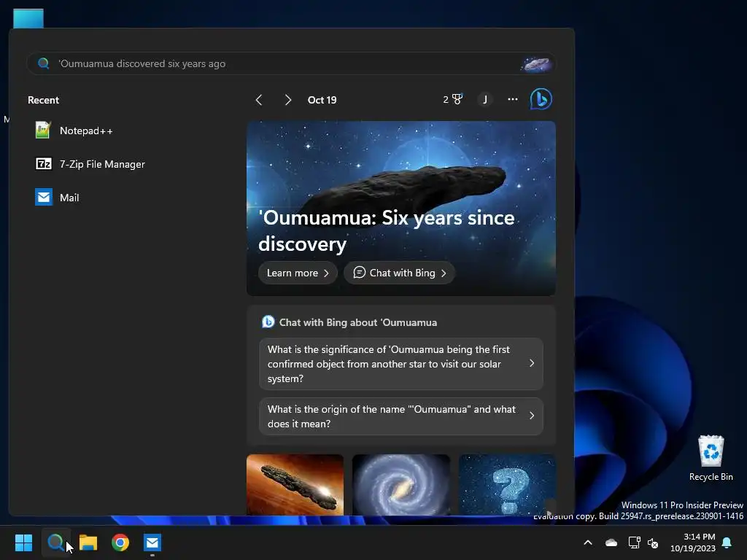Open the Mail app on taskbar
This screenshot has height=560, width=747.
(152, 542)
